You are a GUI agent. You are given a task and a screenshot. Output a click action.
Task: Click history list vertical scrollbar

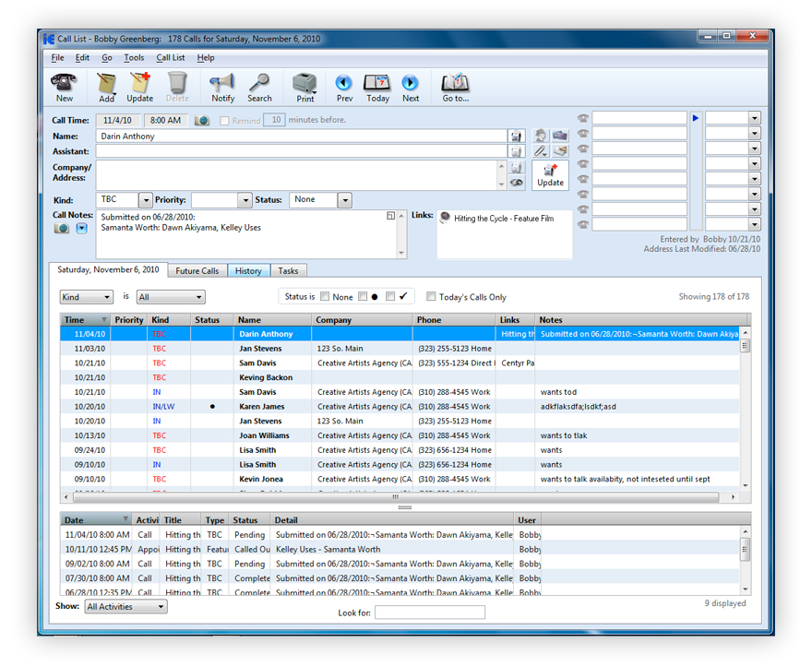click(746, 550)
